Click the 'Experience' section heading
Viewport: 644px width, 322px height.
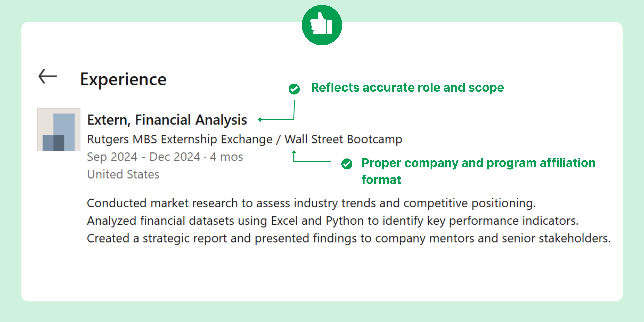tap(123, 79)
